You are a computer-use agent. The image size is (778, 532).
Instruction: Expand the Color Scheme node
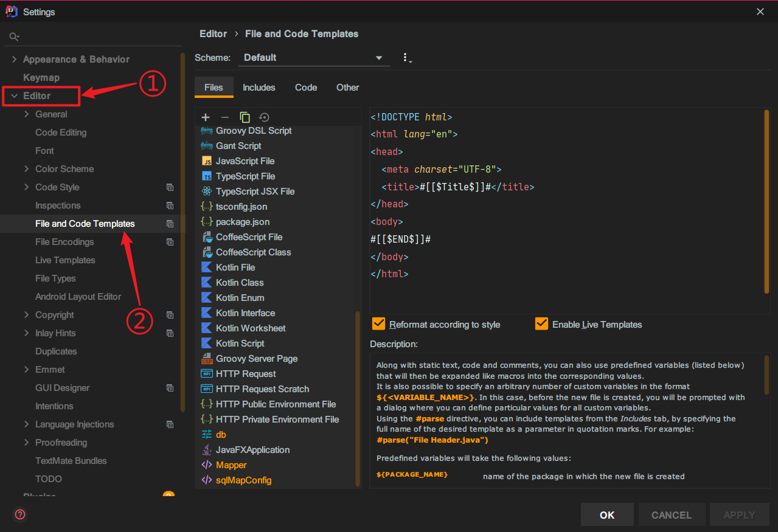(26, 169)
